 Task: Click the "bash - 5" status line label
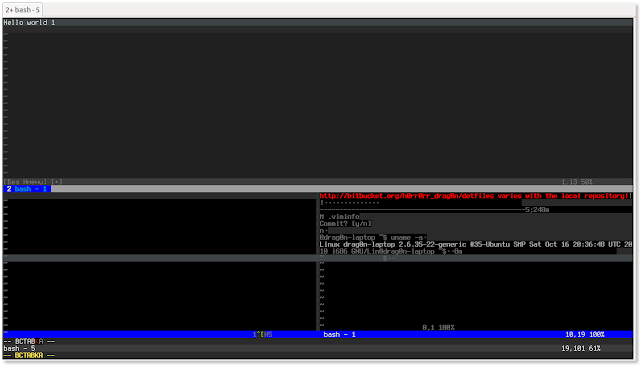point(19,349)
